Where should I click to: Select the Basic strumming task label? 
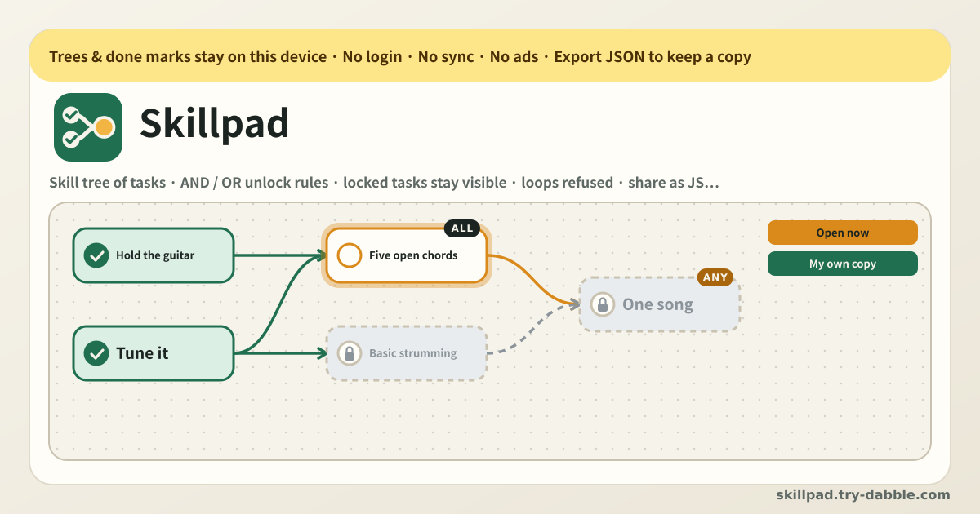[413, 353]
